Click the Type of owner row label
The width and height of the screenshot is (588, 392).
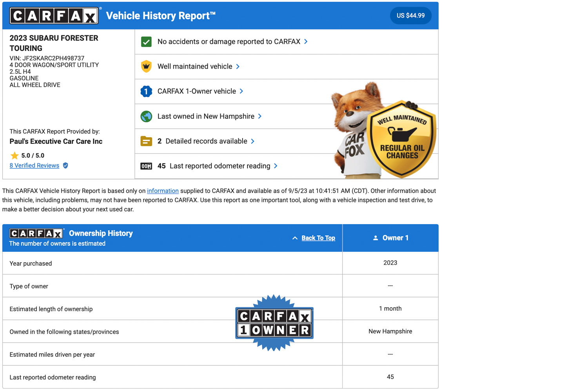[29, 286]
